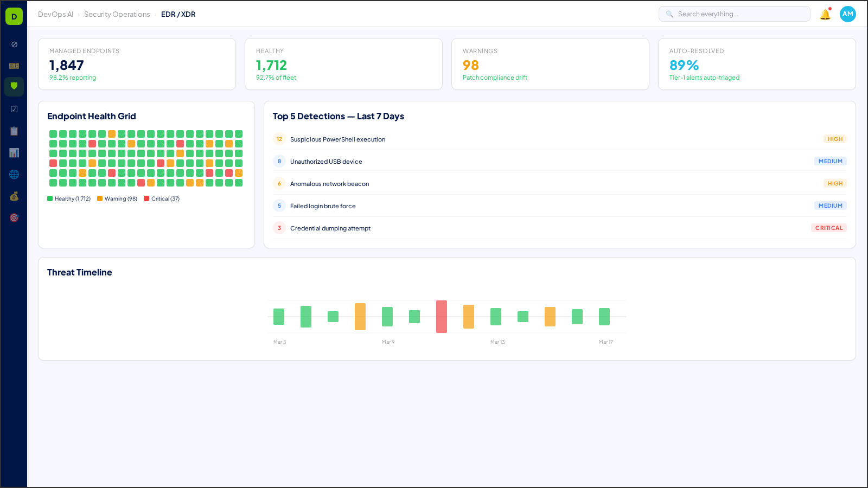
Task: Click the tall red bar near Mar 9 on Threat Timeline
Action: coord(442,317)
